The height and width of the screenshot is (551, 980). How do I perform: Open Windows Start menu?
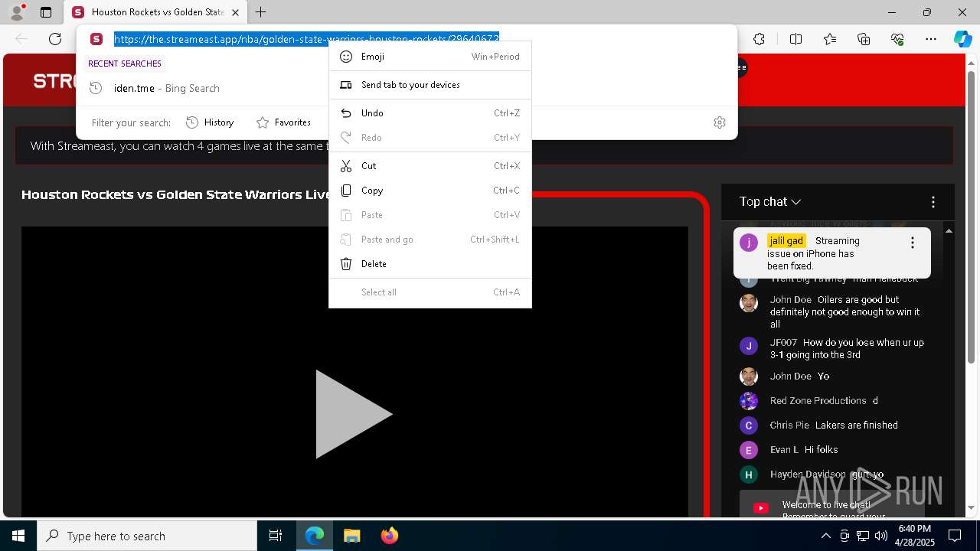pyautogui.click(x=18, y=536)
